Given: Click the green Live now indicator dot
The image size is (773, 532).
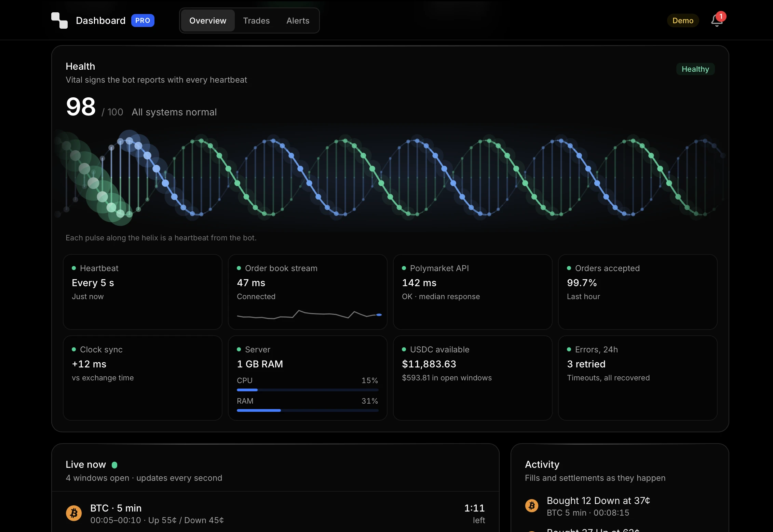Looking at the screenshot, I should point(114,465).
